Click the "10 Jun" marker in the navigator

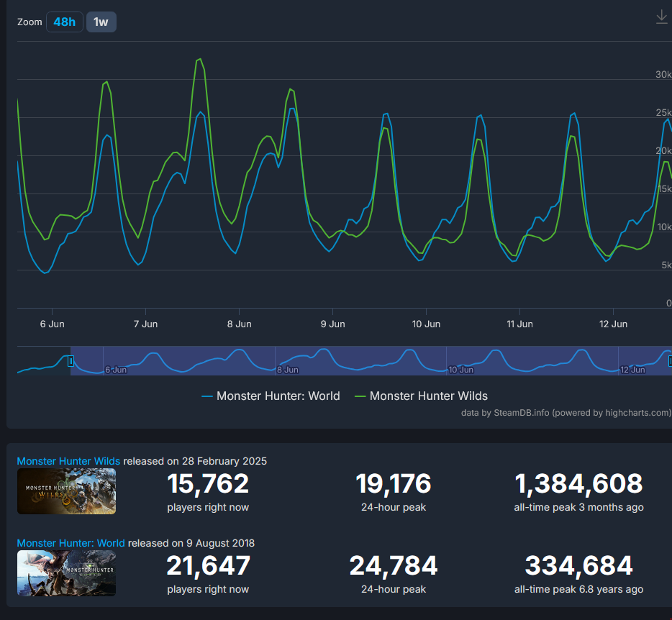point(460,370)
